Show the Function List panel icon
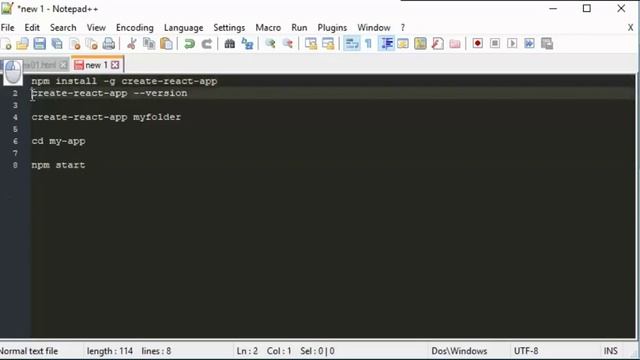 click(x=438, y=44)
